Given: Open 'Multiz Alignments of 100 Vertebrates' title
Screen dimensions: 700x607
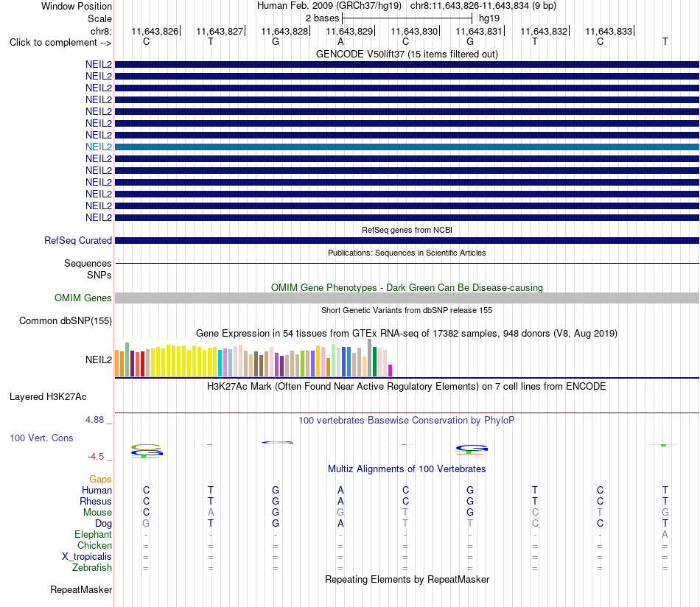Looking at the screenshot, I should point(407,469).
